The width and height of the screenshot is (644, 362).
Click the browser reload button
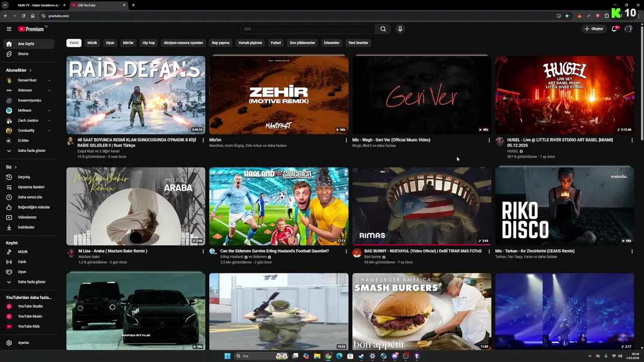pyautogui.click(x=23, y=16)
